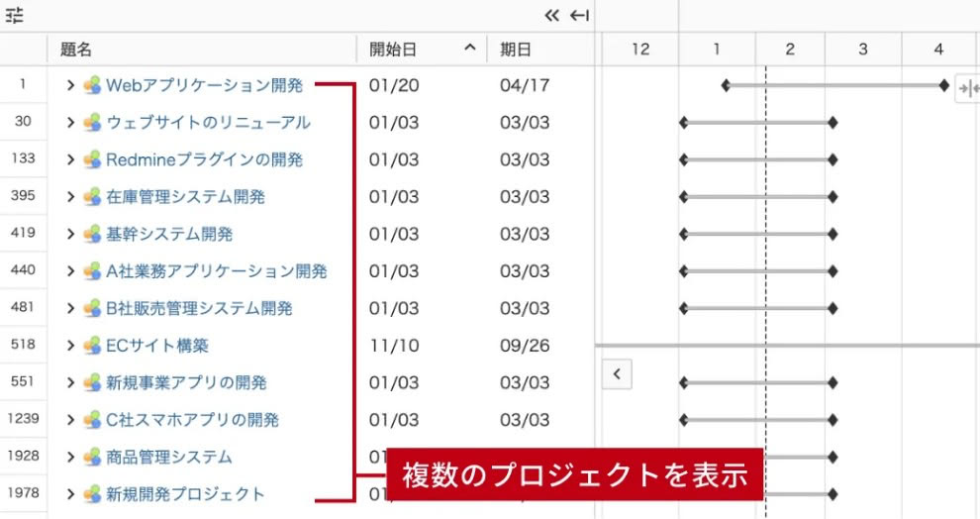The width and height of the screenshot is (980, 519).
Task: Click the left arrow-to-bar icon
Action: pyautogui.click(x=579, y=16)
